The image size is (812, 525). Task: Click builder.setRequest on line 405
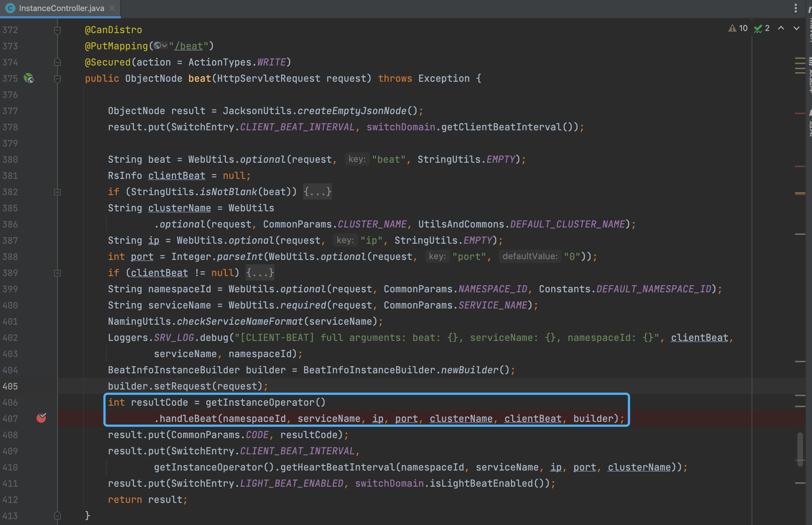point(159,386)
